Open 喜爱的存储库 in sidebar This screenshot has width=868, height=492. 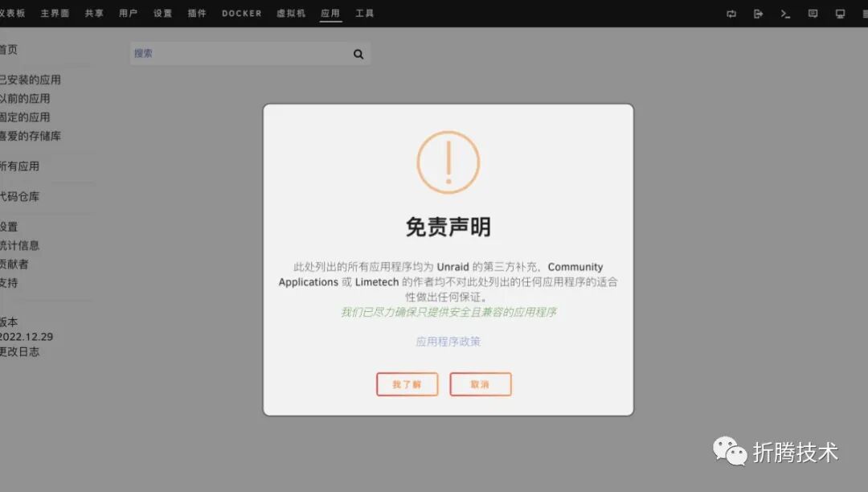click(x=30, y=136)
